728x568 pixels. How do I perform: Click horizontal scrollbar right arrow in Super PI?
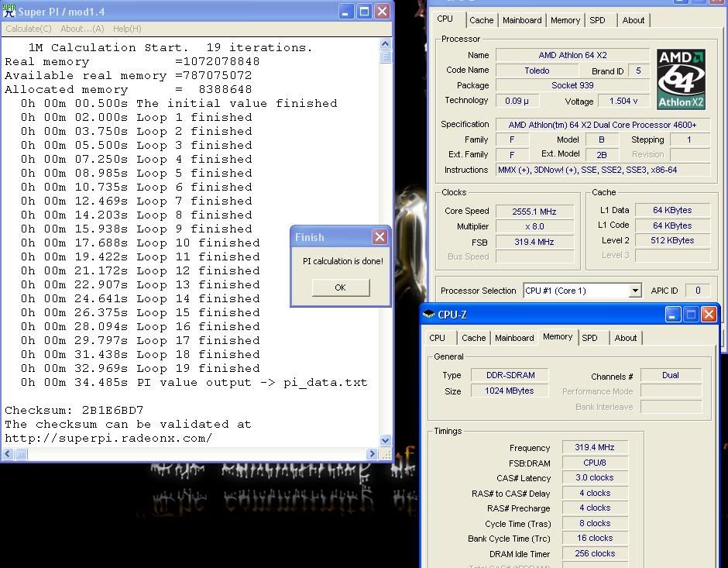pyautogui.click(x=372, y=454)
